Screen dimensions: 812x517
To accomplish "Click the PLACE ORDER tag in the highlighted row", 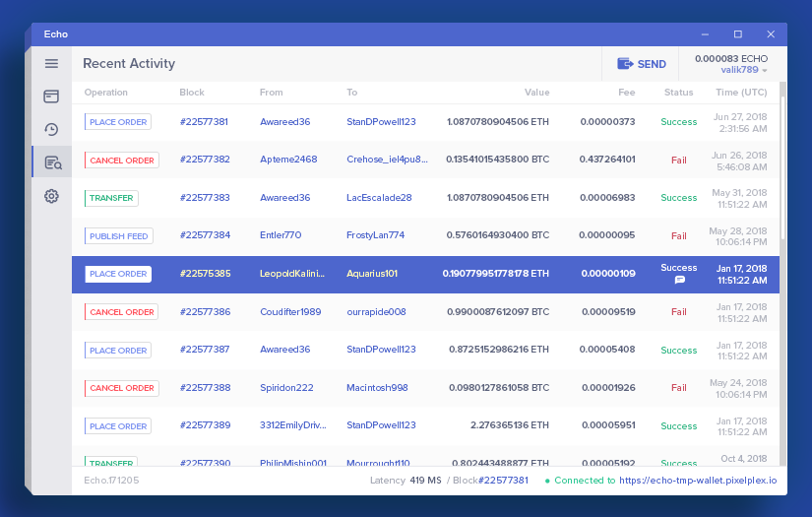I will (x=118, y=274).
